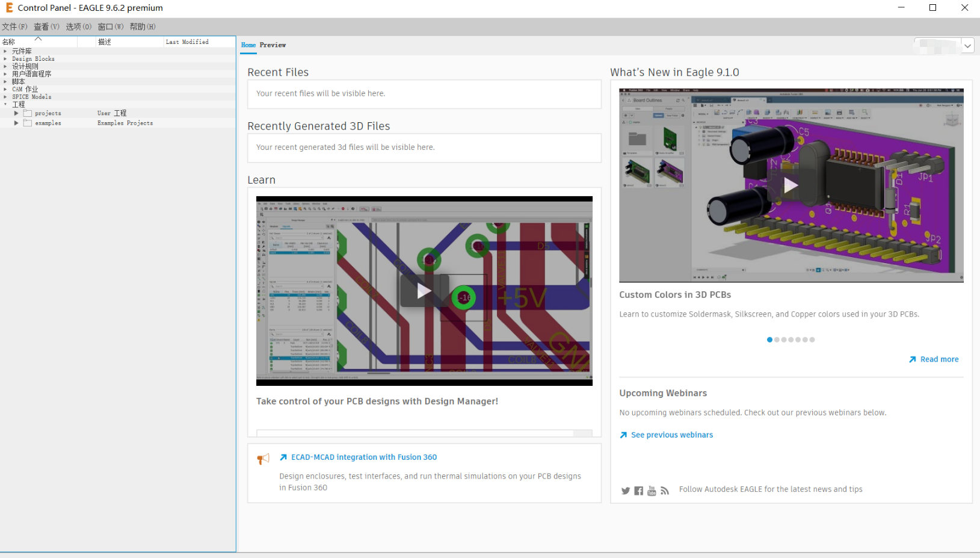
Task: Click the Read more link
Action: tap(939, 359)
